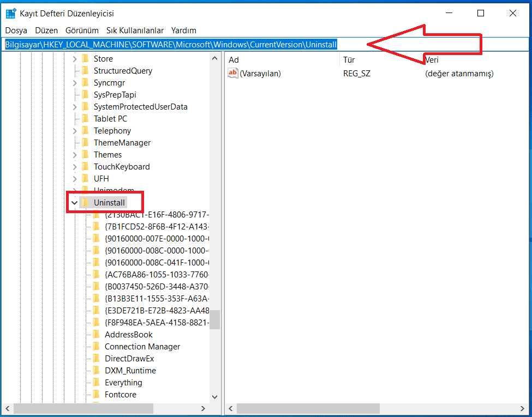Image resolution: width=532 pixels, height=417 pixels.
Task: Select the (Varsayılan) value name
Action: click(x=260, y=74)
